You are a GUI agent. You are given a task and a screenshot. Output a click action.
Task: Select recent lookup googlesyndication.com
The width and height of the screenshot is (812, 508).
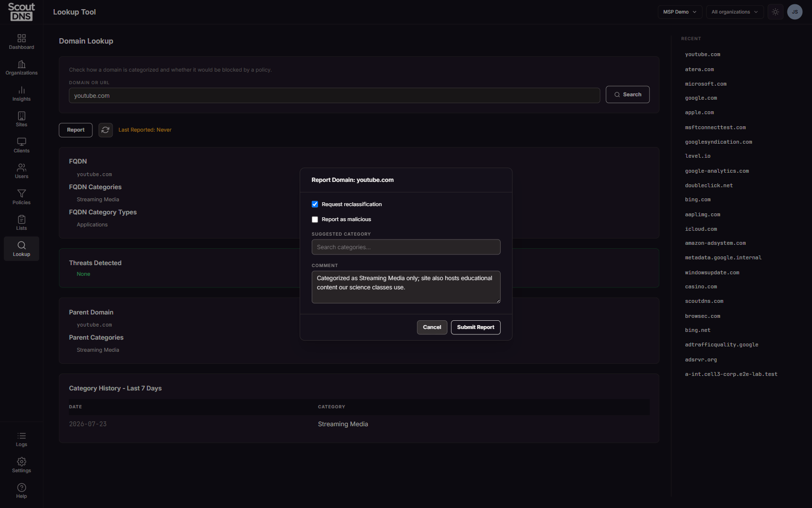click(718, 142)
